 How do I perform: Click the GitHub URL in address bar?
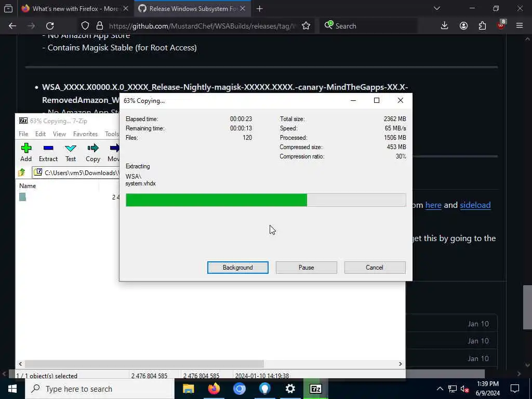202,26
